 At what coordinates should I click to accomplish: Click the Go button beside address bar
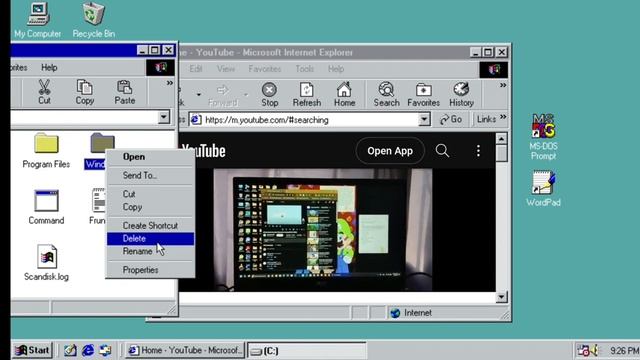451,120
